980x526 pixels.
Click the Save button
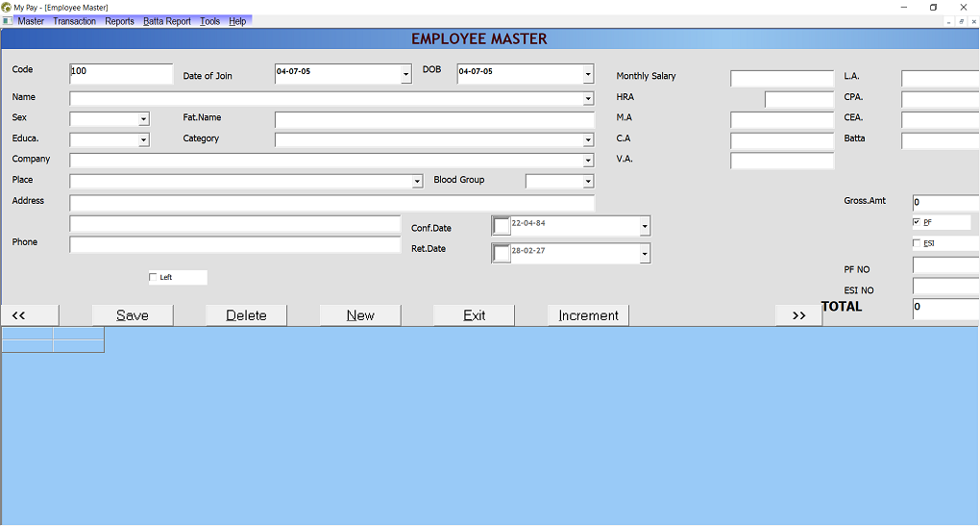point(133,315)
